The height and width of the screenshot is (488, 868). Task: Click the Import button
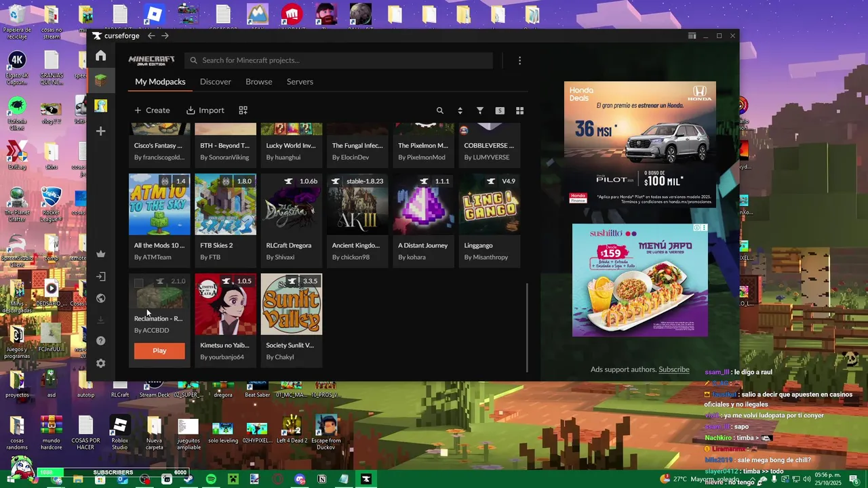(x=205, y=110)
